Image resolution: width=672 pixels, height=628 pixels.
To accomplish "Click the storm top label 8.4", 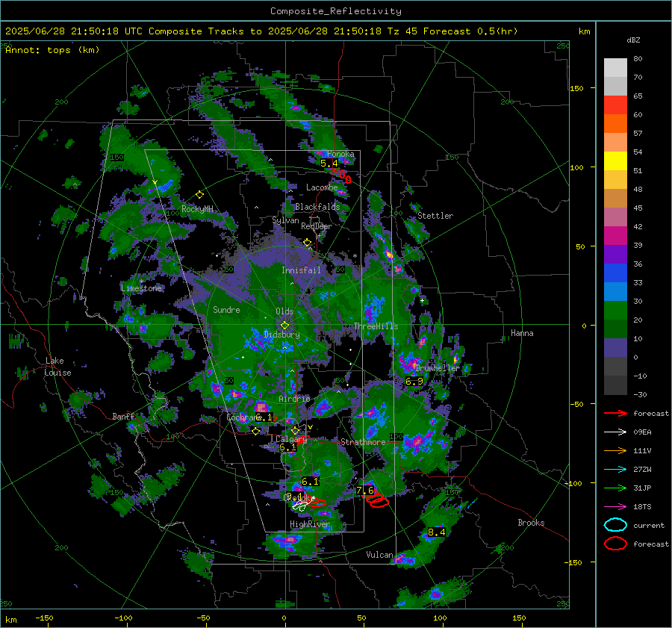I will click(436, 532).
